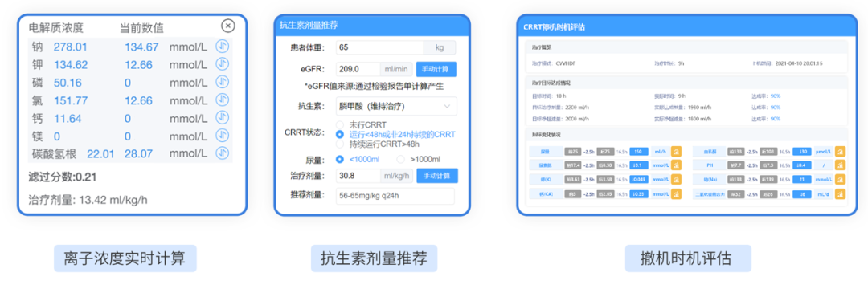868x293 pixels.
Task: Select the 持续运行CRRT>48h radio option
Action: pyautogui.click(x=341, y=144)
